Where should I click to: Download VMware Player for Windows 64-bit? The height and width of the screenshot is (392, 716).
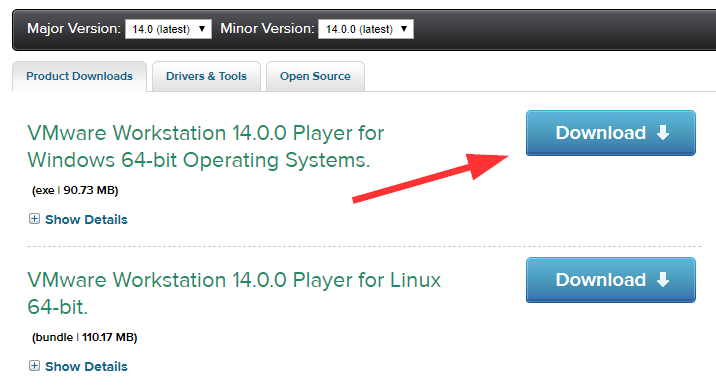click(611, 133)
